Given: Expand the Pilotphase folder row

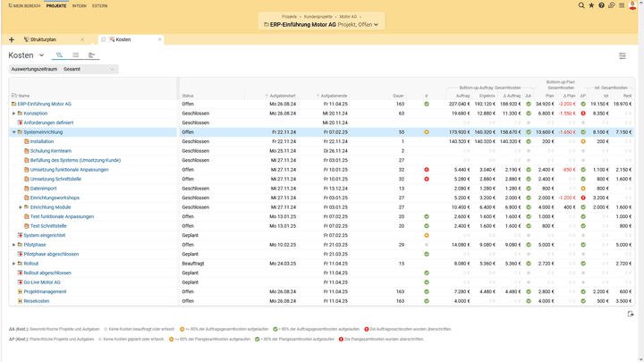Looking at the screenshot, I should click(13, 245).
